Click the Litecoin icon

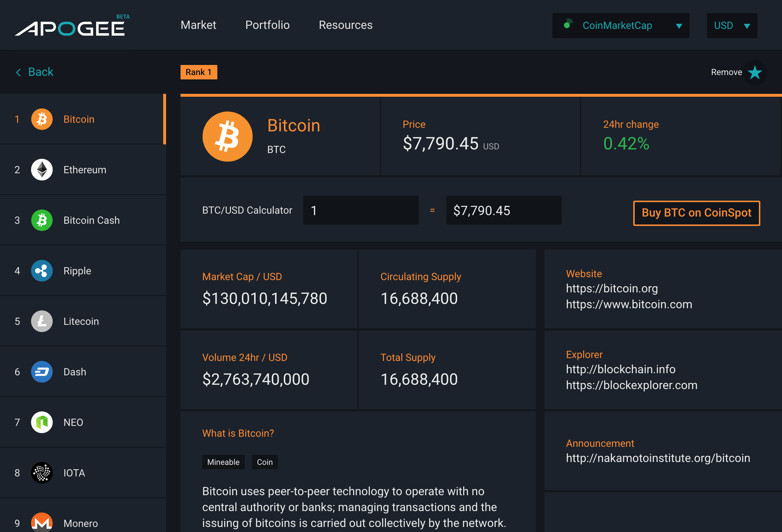coord(42,321)
